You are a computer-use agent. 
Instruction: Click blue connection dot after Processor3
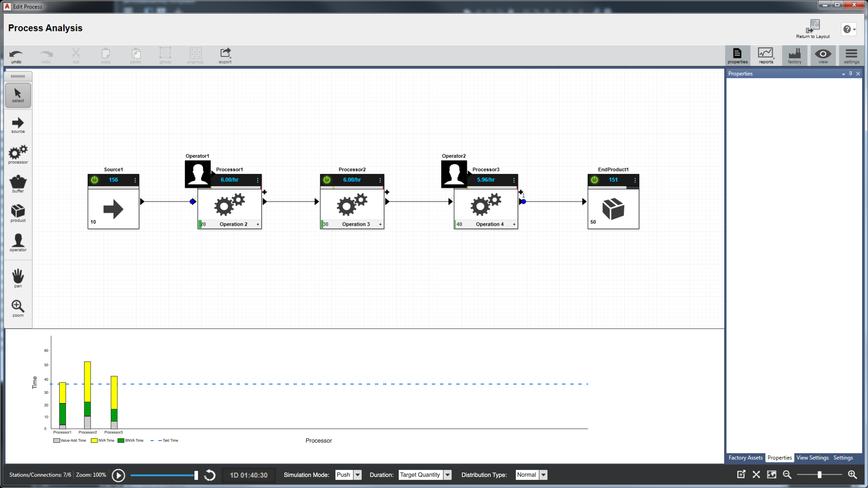click(x=524, y=202)
